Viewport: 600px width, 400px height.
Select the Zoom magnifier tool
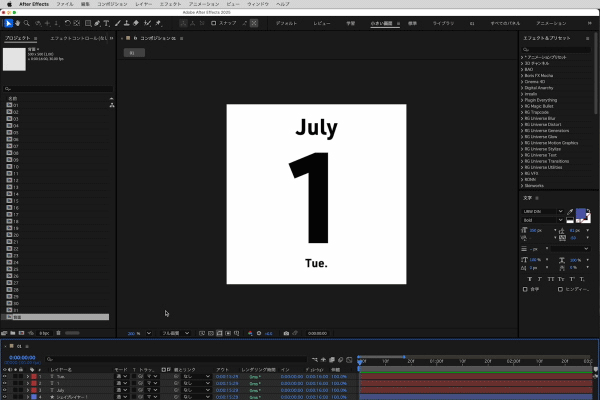click(27, 23)
